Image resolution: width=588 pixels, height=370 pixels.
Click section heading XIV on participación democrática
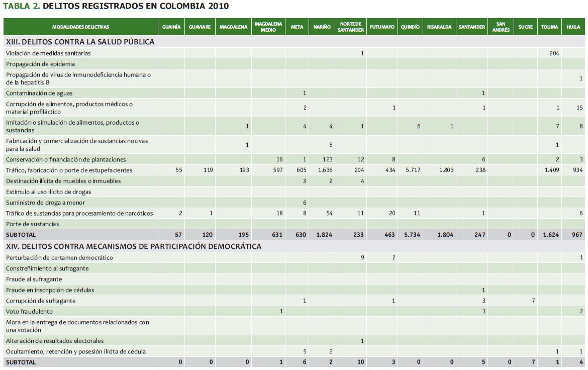133,246
